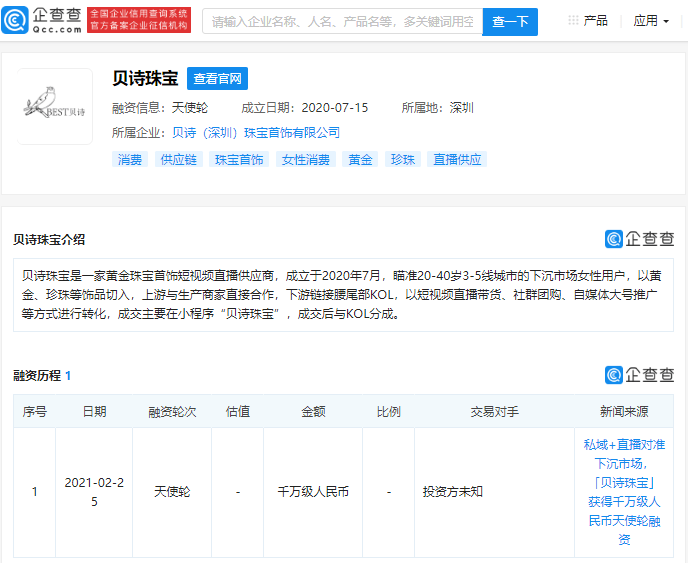The image size is (688, 563).
Task: Select the 珠宝首饰 tag
Action: [x=239, y=159]
